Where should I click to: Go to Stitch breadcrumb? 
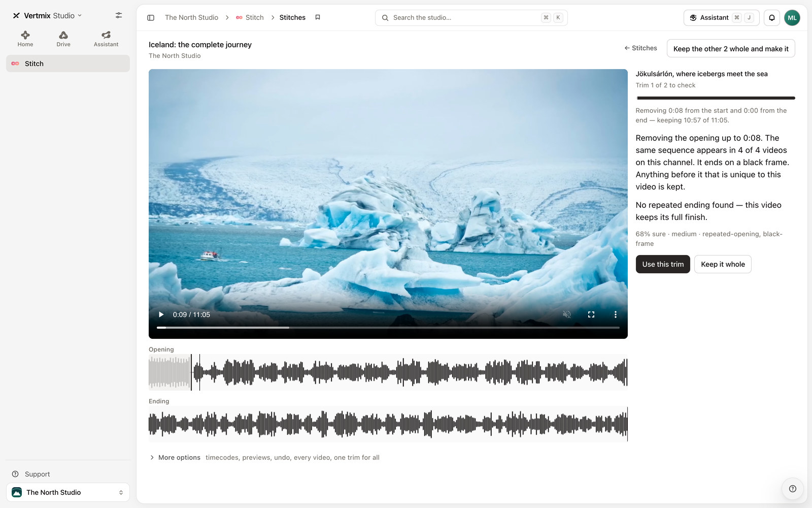click(250, 18)
